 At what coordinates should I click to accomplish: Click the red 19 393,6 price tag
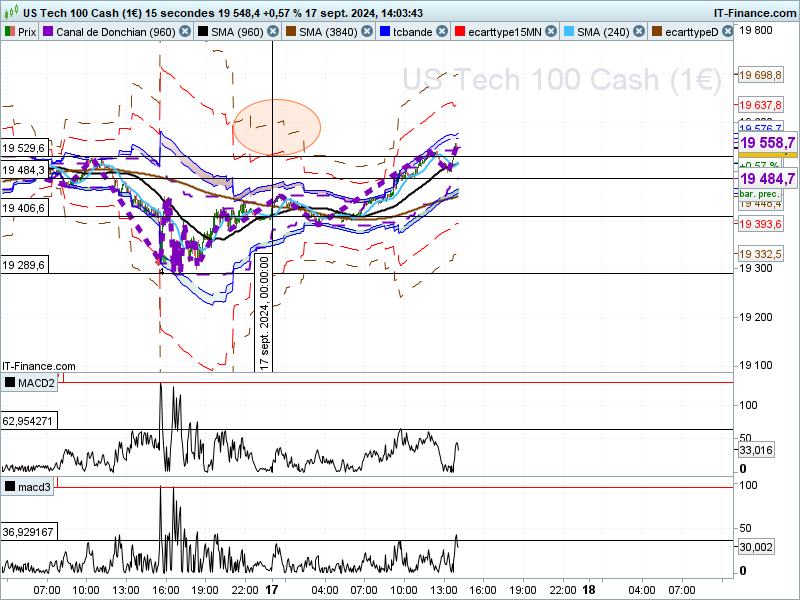click(x=760, y=224)
